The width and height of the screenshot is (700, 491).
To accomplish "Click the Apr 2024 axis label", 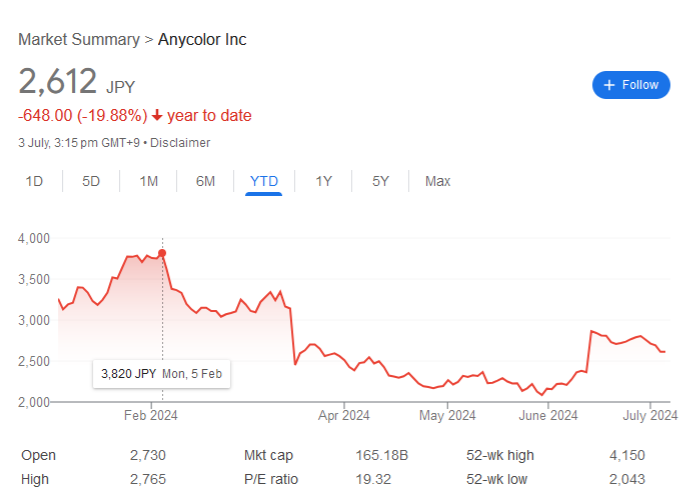I will click(x=344, y=416).
